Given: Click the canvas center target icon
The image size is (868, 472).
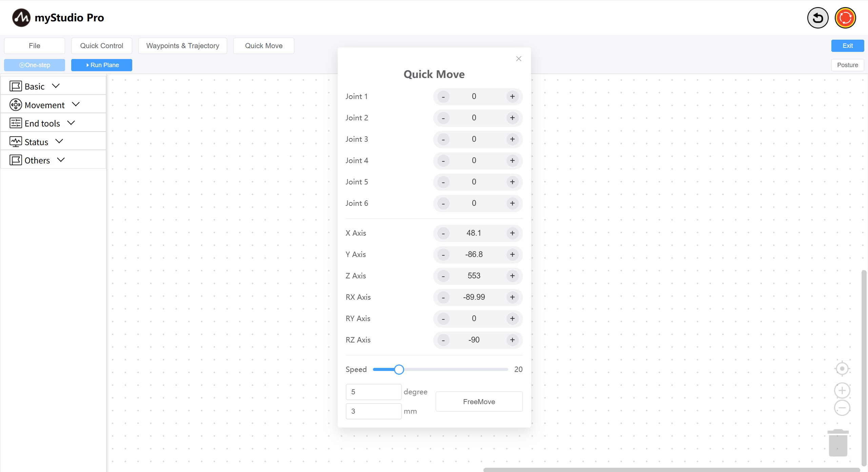Looking at the screenshot, I should coord(842,369).
